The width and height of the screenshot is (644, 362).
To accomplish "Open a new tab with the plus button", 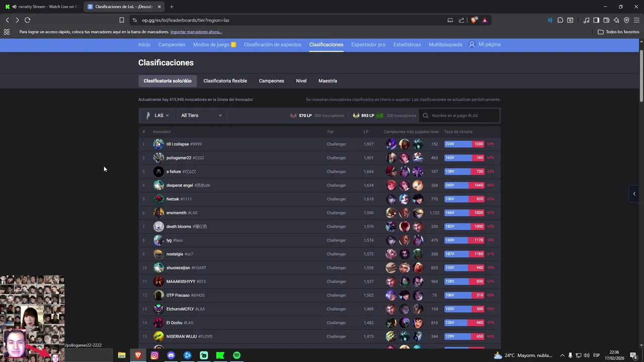I will coord(172,7).
